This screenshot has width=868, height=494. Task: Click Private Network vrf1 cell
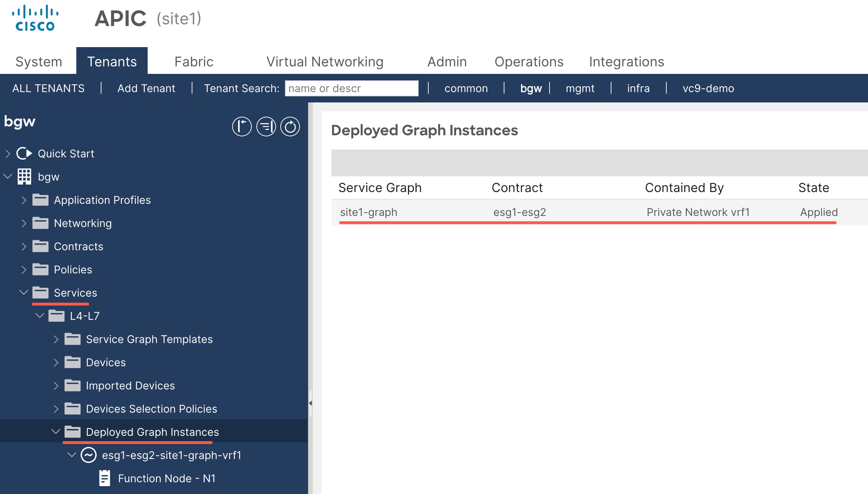click(x=698, y=212)
